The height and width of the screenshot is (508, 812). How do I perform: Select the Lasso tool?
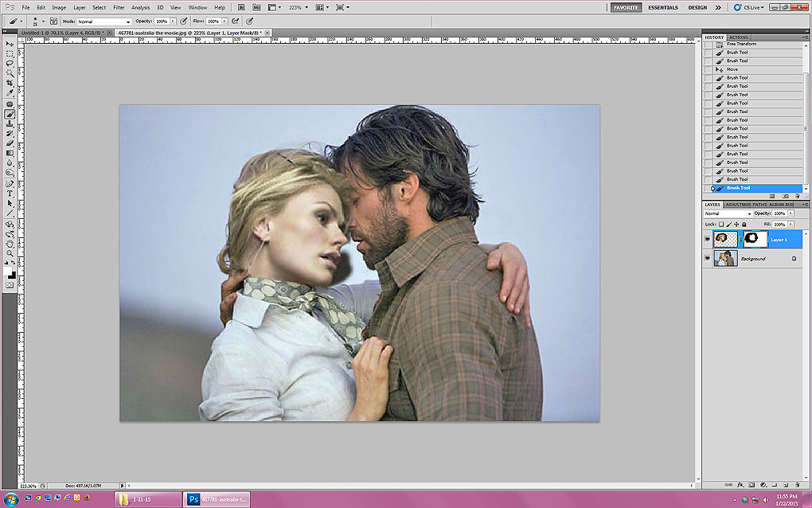click(x=10, y=64)
